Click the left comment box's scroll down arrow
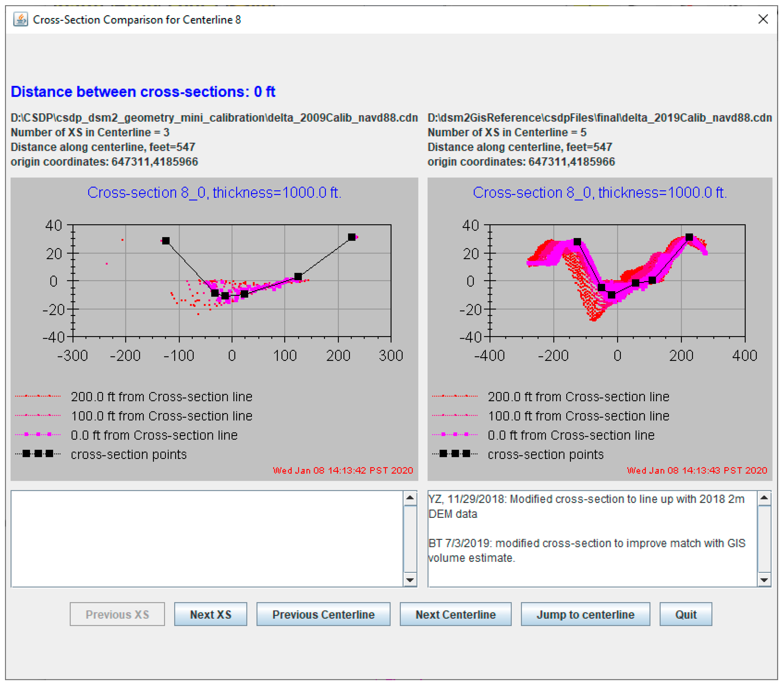 coord(410,580)
